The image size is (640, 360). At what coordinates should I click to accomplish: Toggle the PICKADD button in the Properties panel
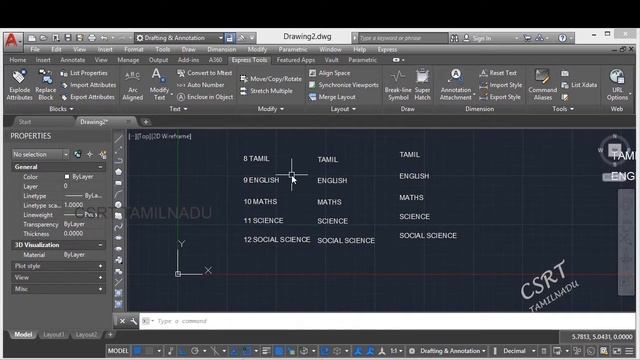[77, 154]
